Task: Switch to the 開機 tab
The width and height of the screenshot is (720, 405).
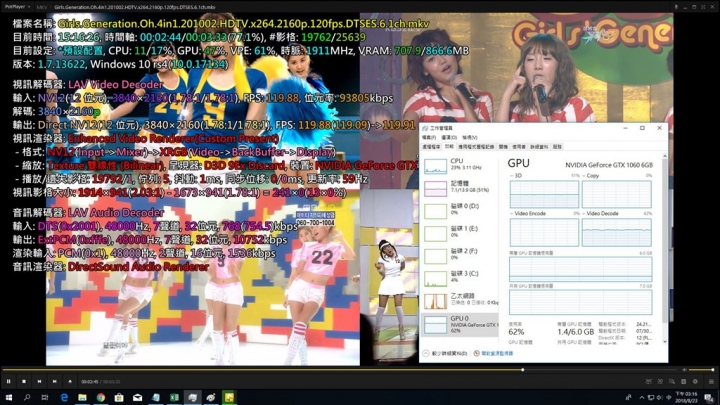Action: pyautogui.click(x=504, y=146)
